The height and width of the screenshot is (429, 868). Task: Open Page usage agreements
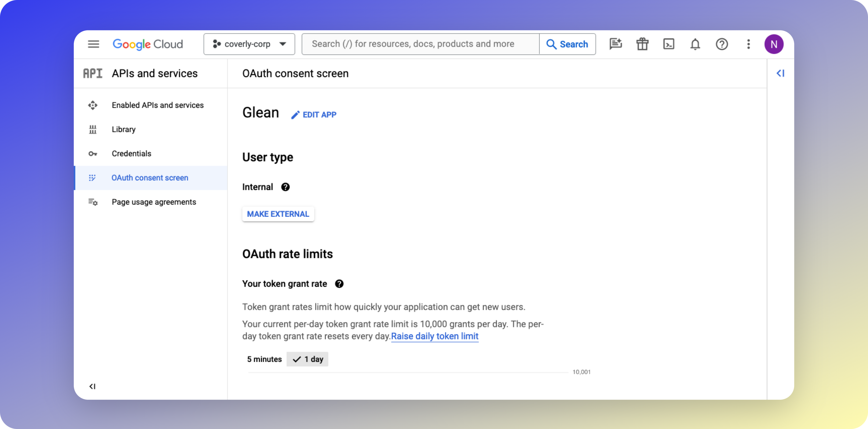coord(154,202)
